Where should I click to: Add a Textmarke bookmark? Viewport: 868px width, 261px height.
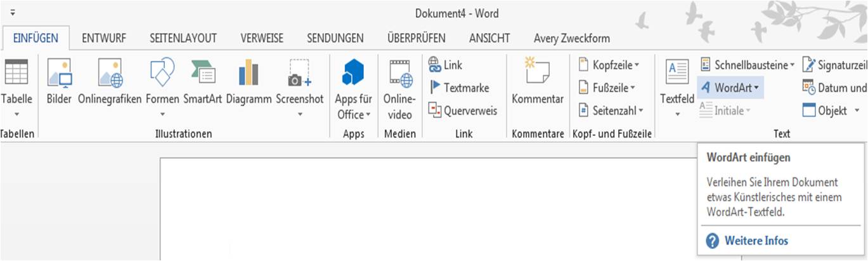(x=435, y=88)
